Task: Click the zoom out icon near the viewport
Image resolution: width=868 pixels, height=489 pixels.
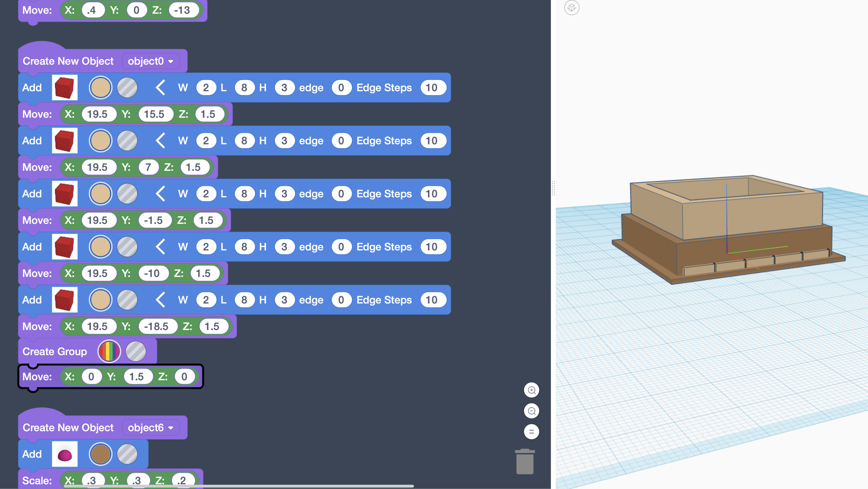Action: click(531, 411)
